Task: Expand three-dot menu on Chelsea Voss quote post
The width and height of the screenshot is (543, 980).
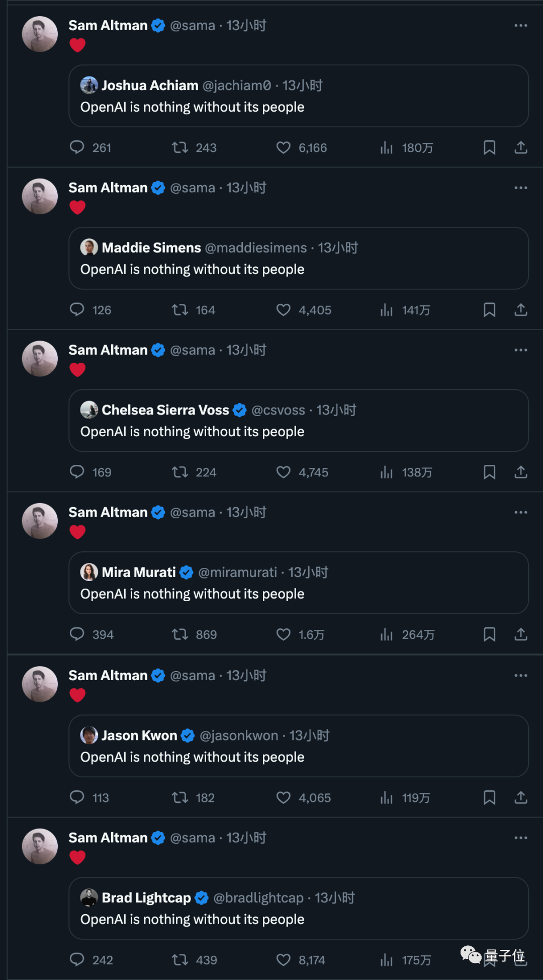Action: click(x=520, y=350)
